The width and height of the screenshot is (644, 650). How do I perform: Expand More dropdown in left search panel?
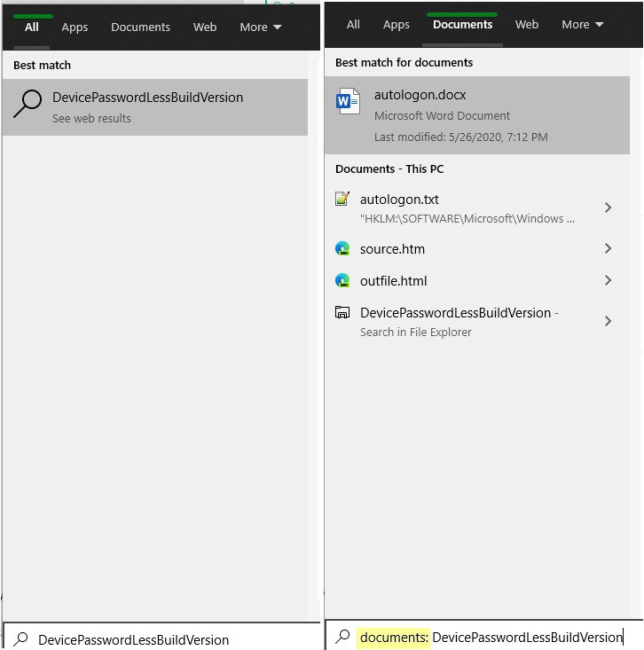coord(261,27)
